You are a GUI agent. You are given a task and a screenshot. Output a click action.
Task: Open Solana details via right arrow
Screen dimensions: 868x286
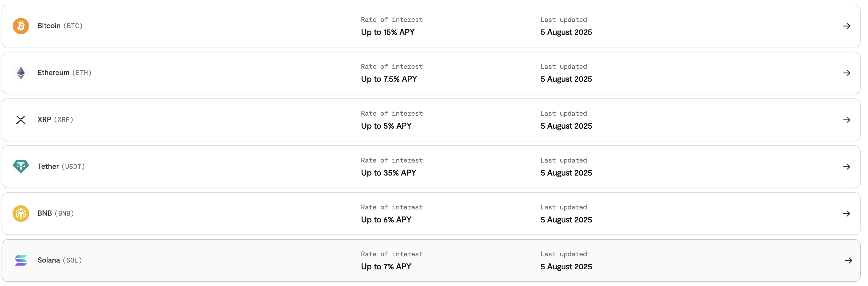(x=848, y=260)
